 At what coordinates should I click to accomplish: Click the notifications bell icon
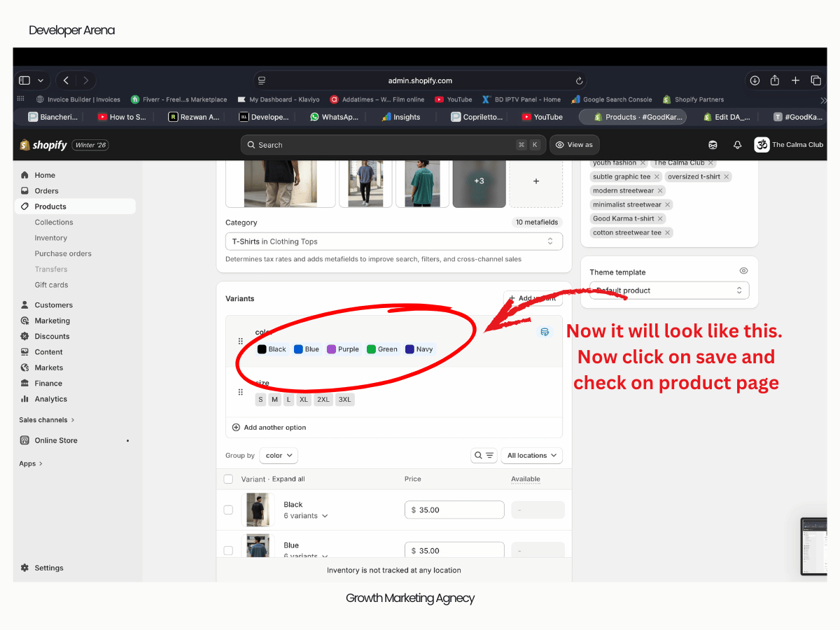point(737,145)
